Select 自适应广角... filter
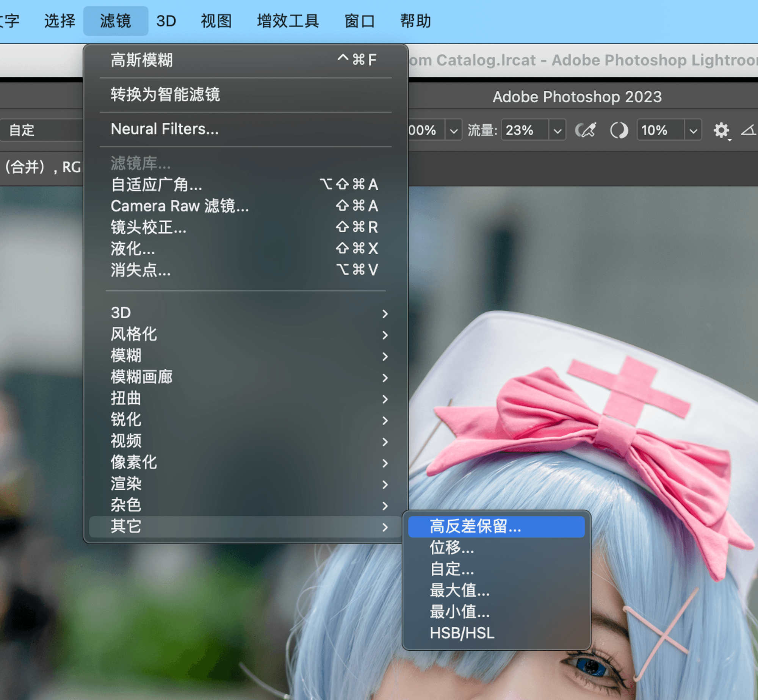Viewport: 758px width, 700px height. point(245,185)
